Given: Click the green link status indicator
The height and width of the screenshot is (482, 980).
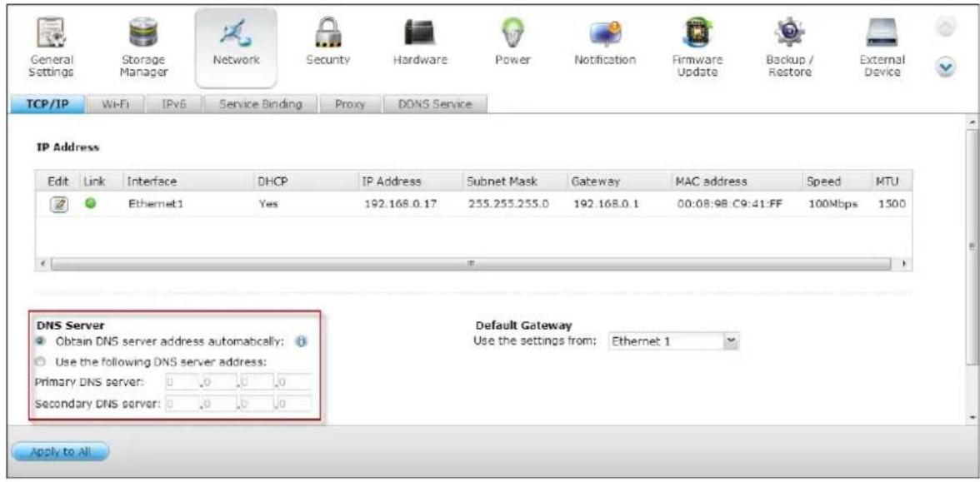Looking at the screenshot, I should [x=91, y=204].
